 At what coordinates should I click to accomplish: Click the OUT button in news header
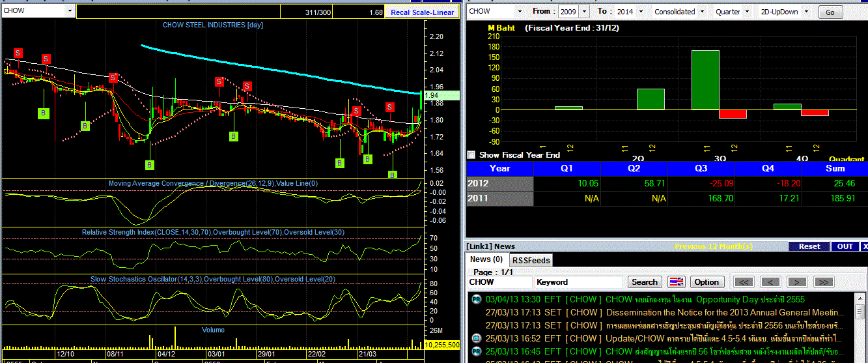tap(845, 246)
